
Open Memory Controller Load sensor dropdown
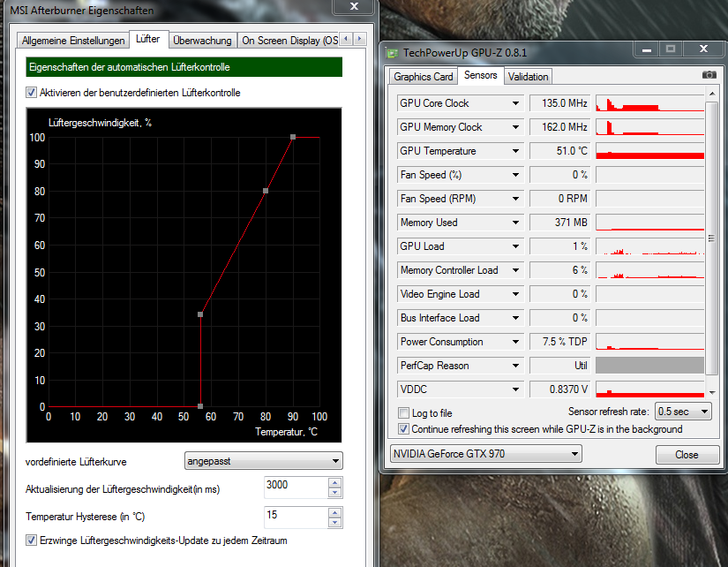(x=515, y=270)
